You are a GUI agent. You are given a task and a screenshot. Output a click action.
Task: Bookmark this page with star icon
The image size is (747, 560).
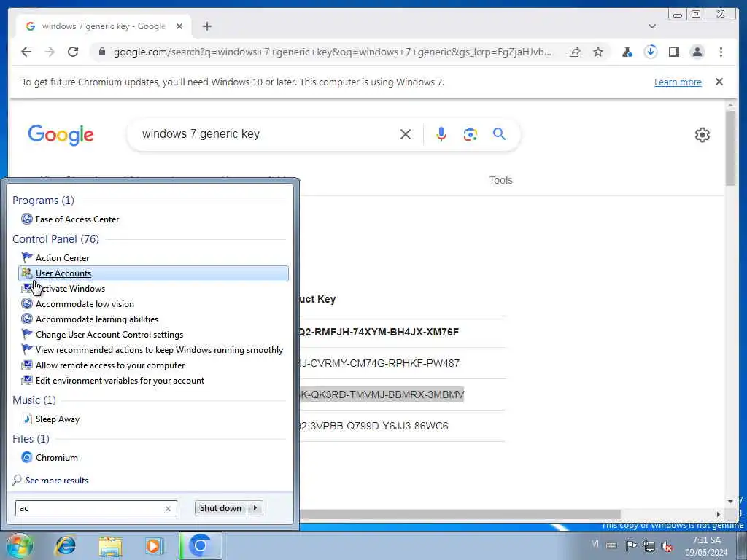coord(598,52)
